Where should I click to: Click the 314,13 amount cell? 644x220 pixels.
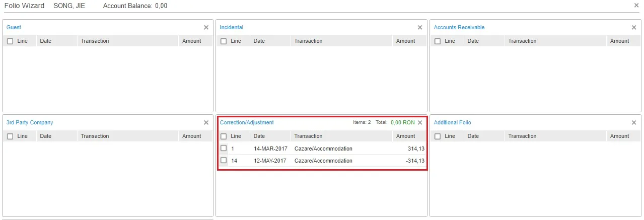click(416, 149)
